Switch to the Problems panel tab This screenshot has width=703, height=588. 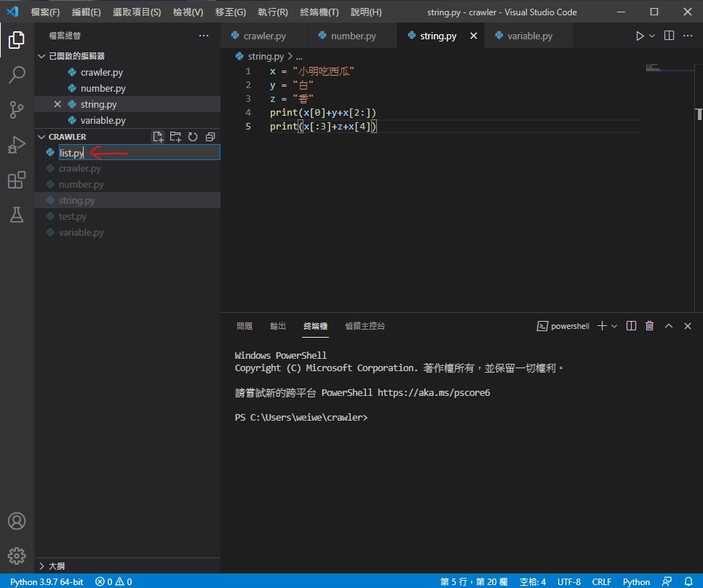[245, 326]
